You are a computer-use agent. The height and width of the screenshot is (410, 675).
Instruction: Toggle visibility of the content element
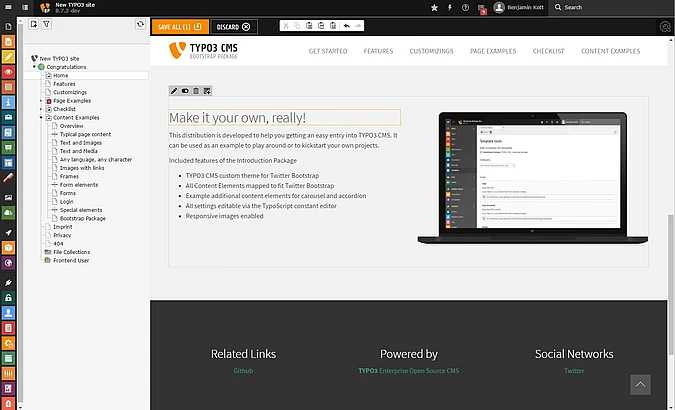point(185,91)
